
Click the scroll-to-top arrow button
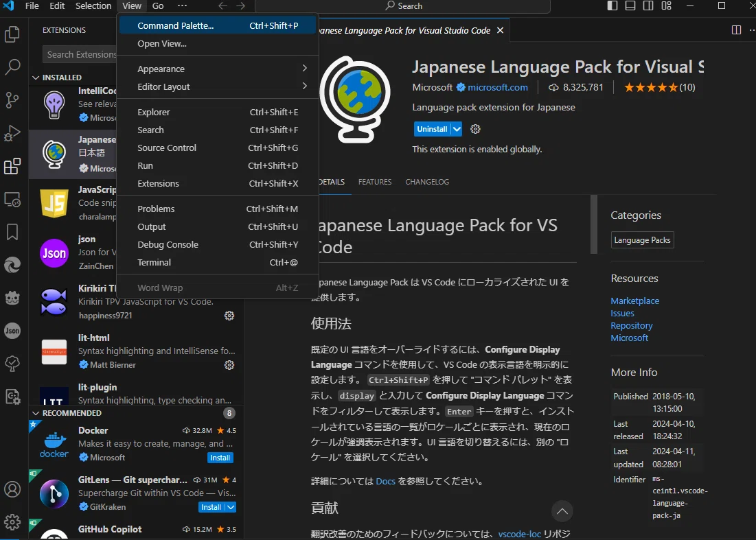tap(562, 511)
